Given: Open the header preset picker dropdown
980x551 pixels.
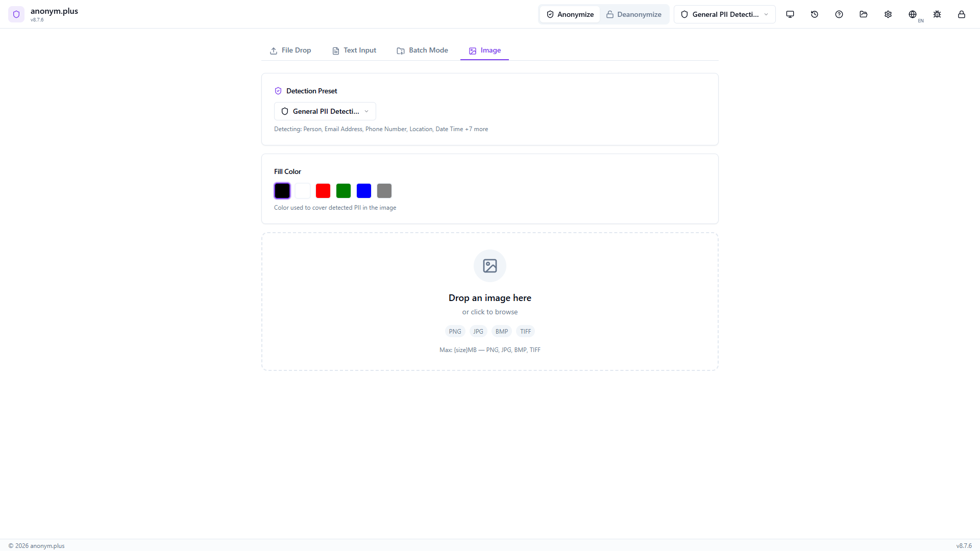Looking at the screenshot, I should [x=724, y=14].
